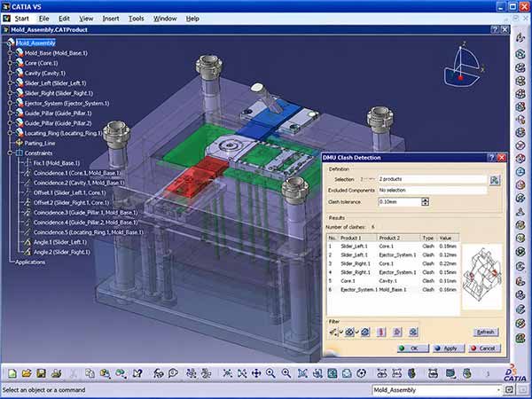Select the Applications tree node
The height and width of the screenshot is (399, 532).
coord(30,262)
